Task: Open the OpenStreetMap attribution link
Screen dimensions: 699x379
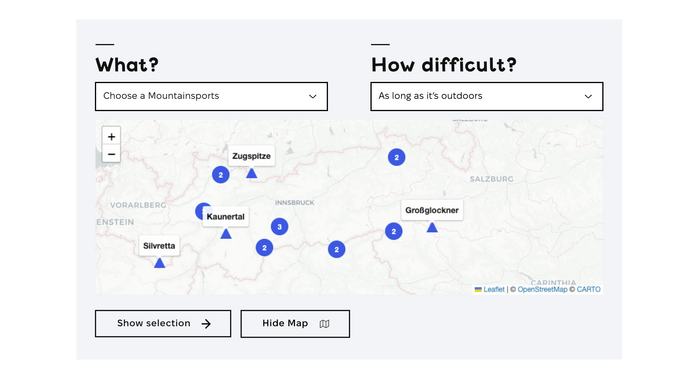Action: click(x=542, y=289)
